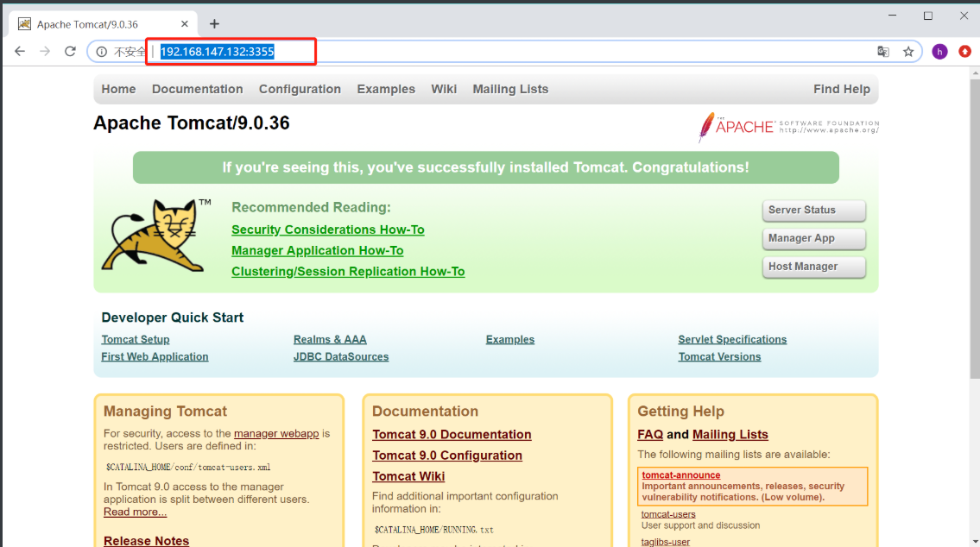Click the Server Status button
The width and height of the screenshot is (980, 547).
coord(813,211)
